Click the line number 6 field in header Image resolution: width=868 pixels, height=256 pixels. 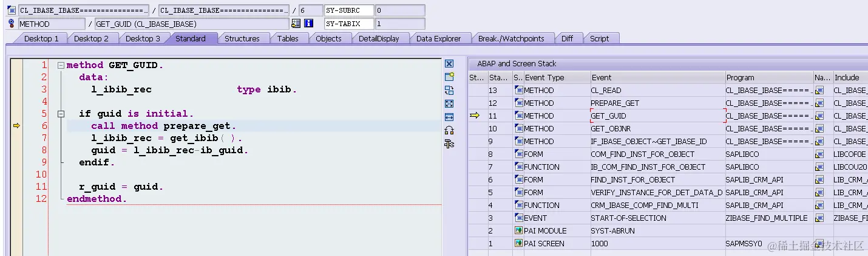(x=310, y=10)
